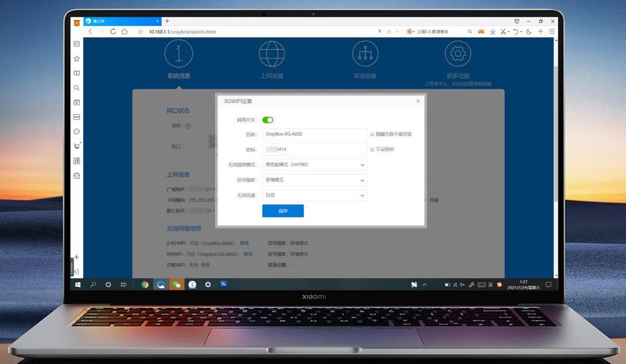Click into the WiFi 名称 field

(315, 134)
